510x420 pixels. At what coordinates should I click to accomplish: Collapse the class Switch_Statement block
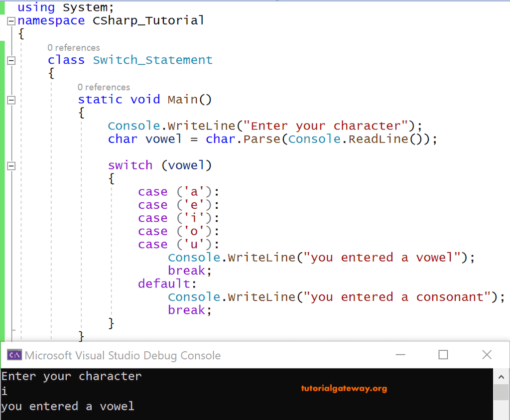[11, 60]
